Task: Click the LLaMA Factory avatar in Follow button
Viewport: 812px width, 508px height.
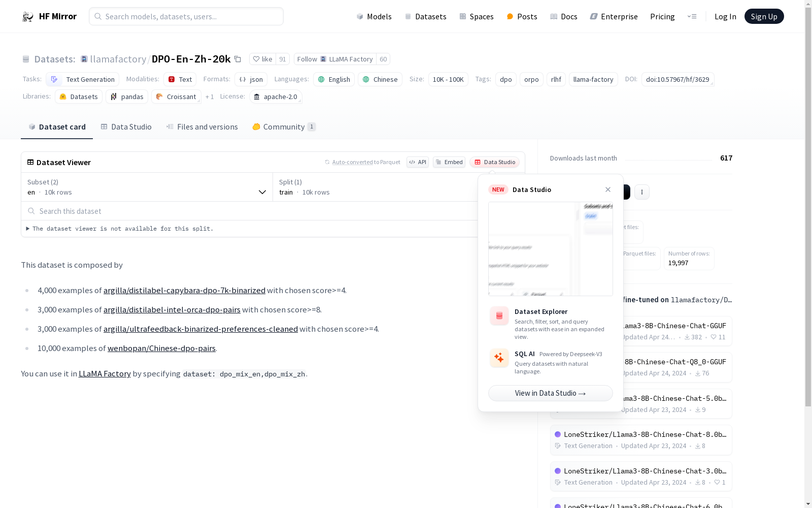Action: click(323, 59)
